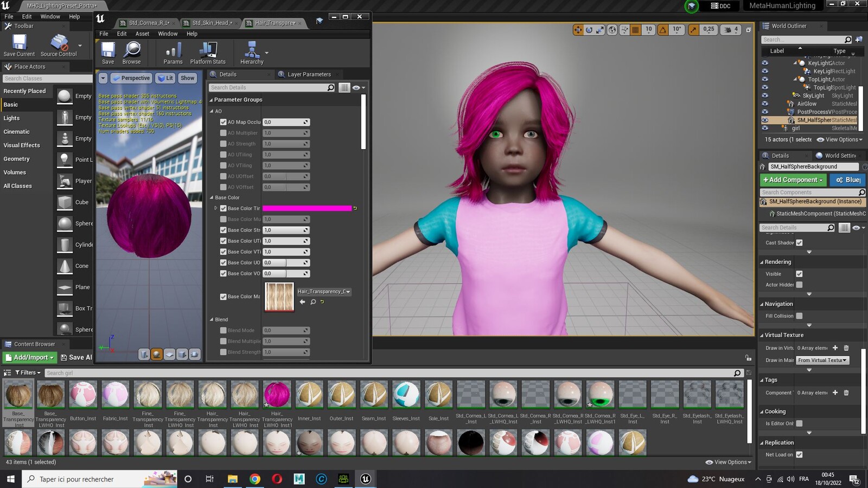Toggle Cast Shadow checkbox
The width and height of the screenshot is (868, 488).
[x=799, y=243]
